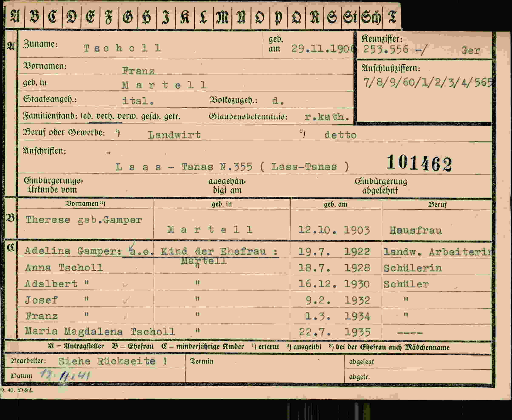Click Franz in the children list

point(41,316)
